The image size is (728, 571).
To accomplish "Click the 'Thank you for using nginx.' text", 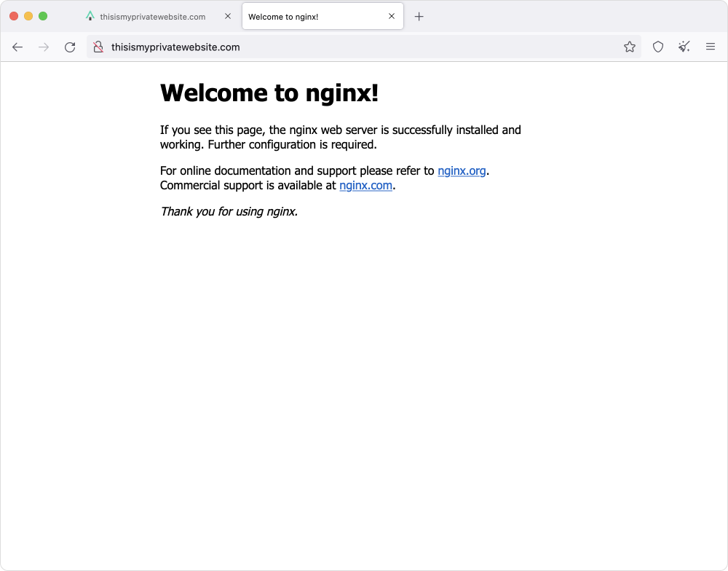I will 229,212.
